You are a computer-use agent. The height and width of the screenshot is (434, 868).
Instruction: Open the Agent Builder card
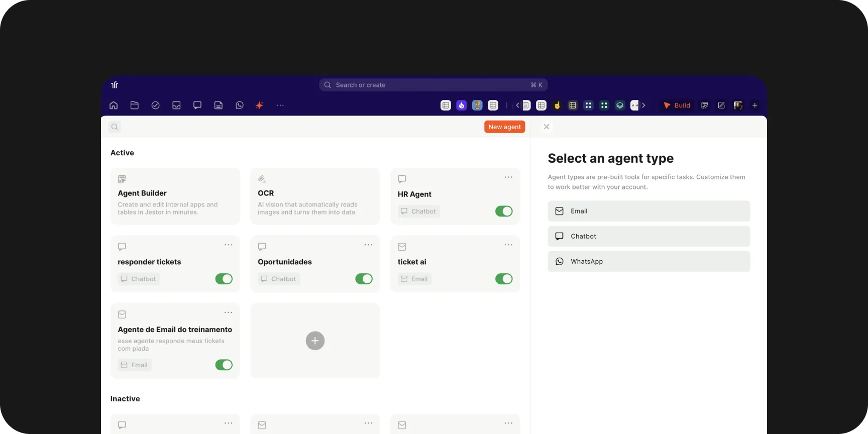(x=175, y=196)
